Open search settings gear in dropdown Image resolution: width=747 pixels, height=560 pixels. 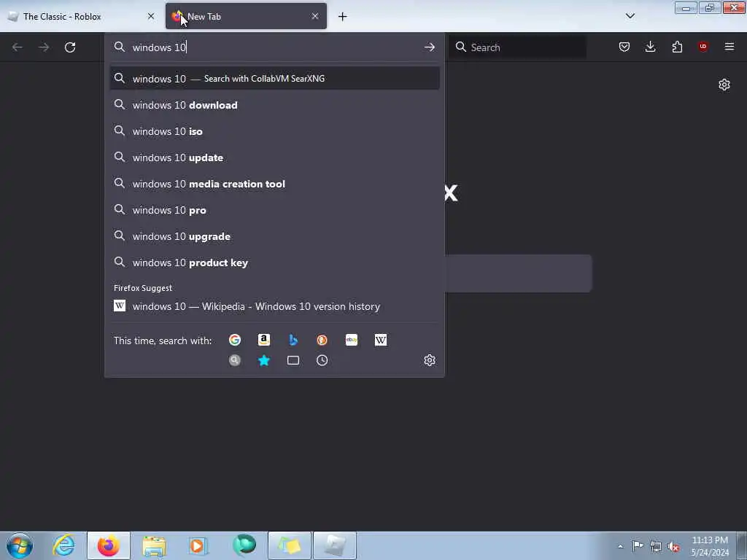429,360
